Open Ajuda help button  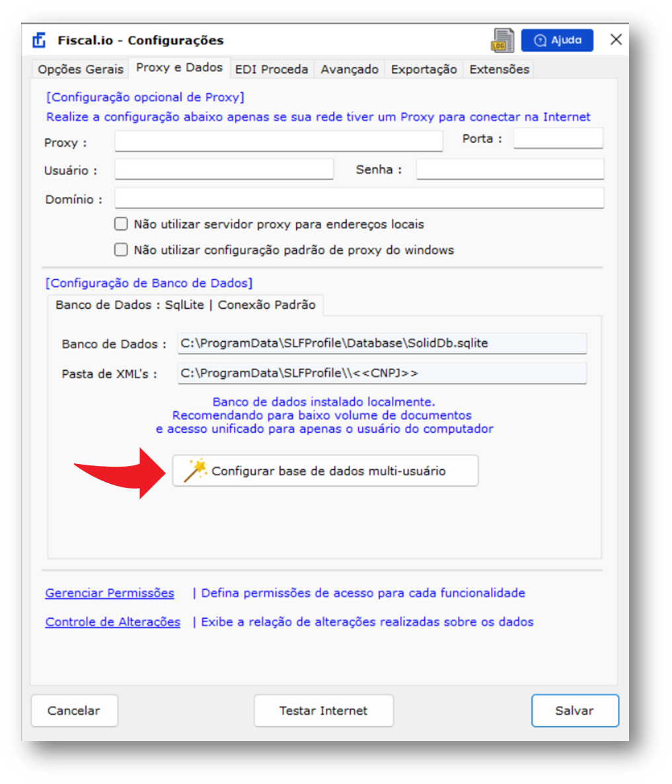(557, 40)
